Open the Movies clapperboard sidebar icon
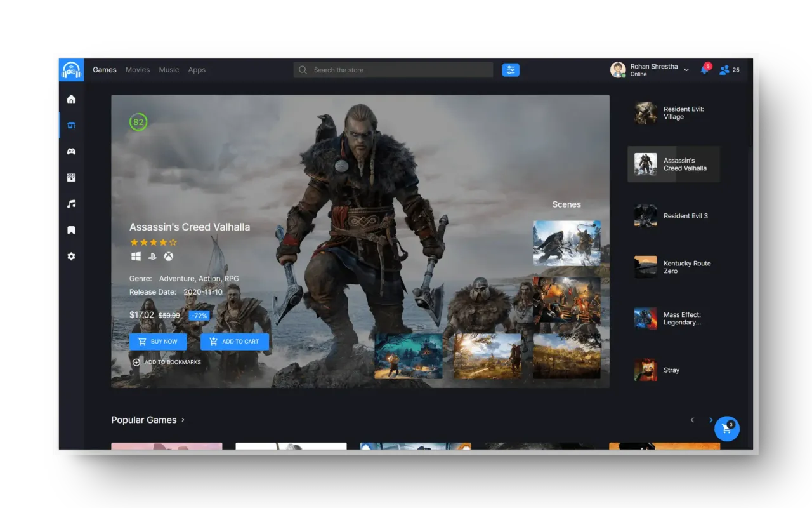The width and height of the screenshot is (812, 508). click(x=71, y=178)
